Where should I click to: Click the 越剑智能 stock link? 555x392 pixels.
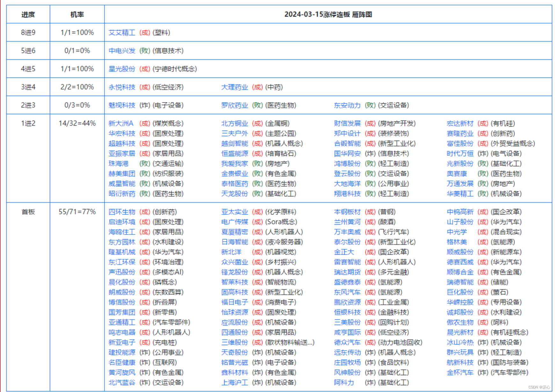[235, 143]
